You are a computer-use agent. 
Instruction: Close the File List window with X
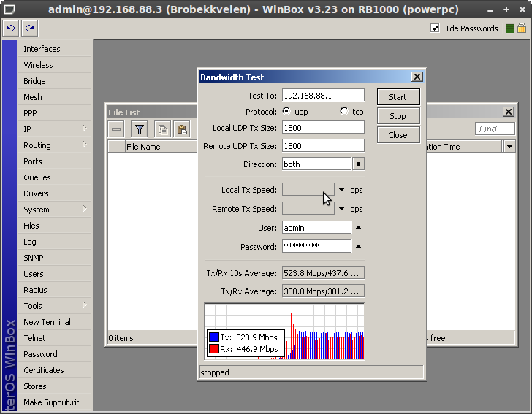tap(509, 112)
